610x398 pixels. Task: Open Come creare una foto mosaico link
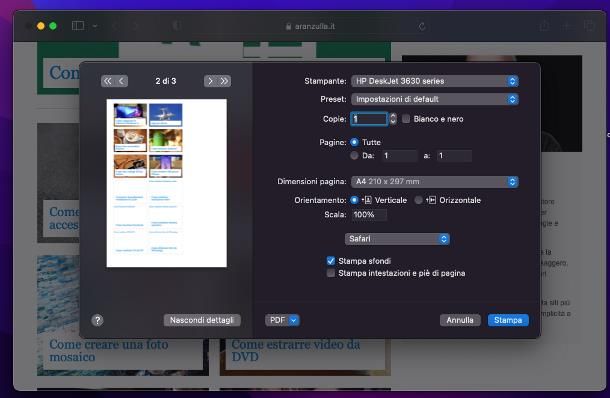tap(109, 351)
